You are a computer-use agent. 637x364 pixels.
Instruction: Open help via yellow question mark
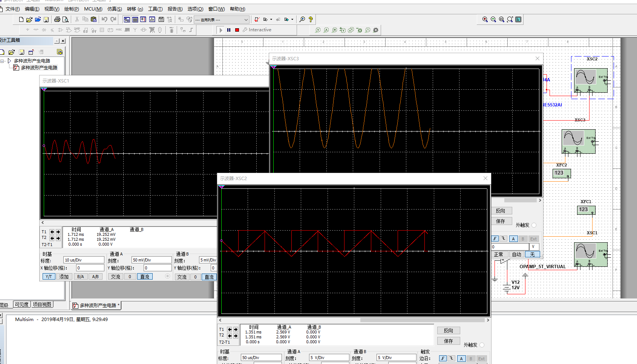(311, 20)
